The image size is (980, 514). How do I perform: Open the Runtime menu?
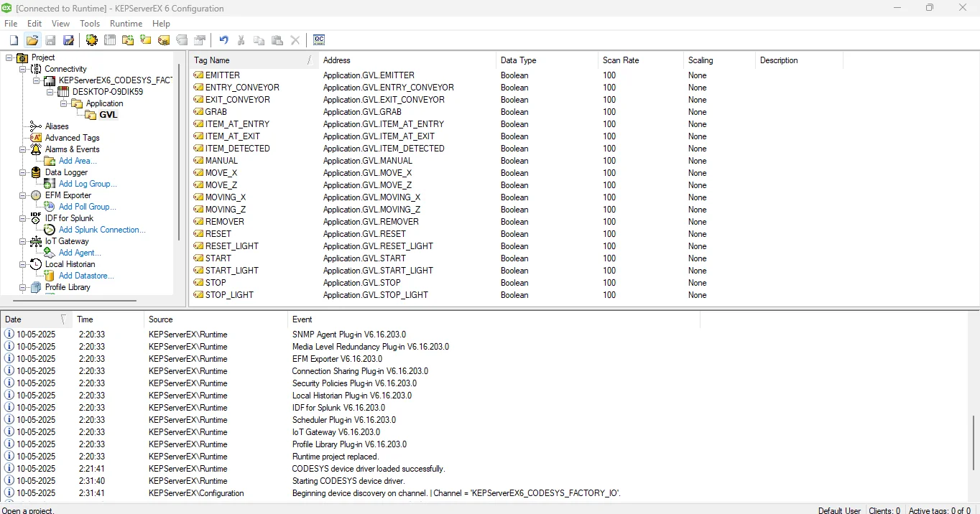[x=126, y=24]
